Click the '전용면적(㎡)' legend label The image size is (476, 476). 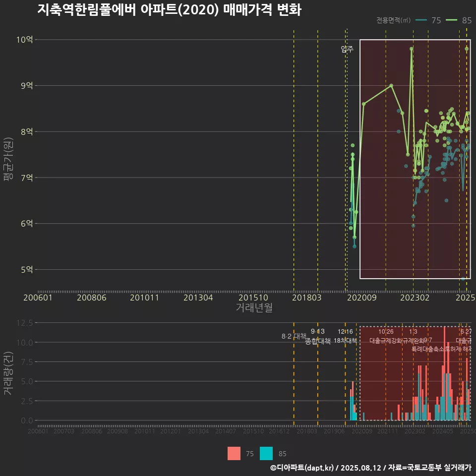[x=393, y=20]
